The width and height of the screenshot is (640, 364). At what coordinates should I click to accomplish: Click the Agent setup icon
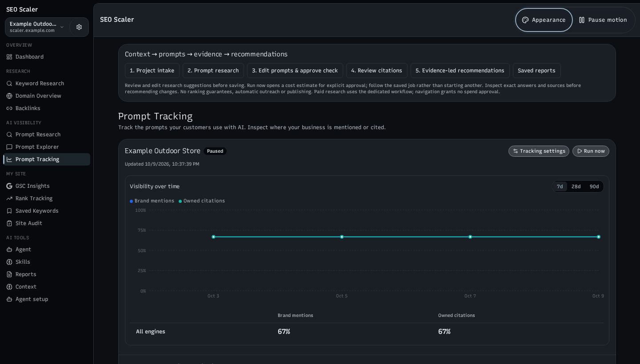click(9, 299)
